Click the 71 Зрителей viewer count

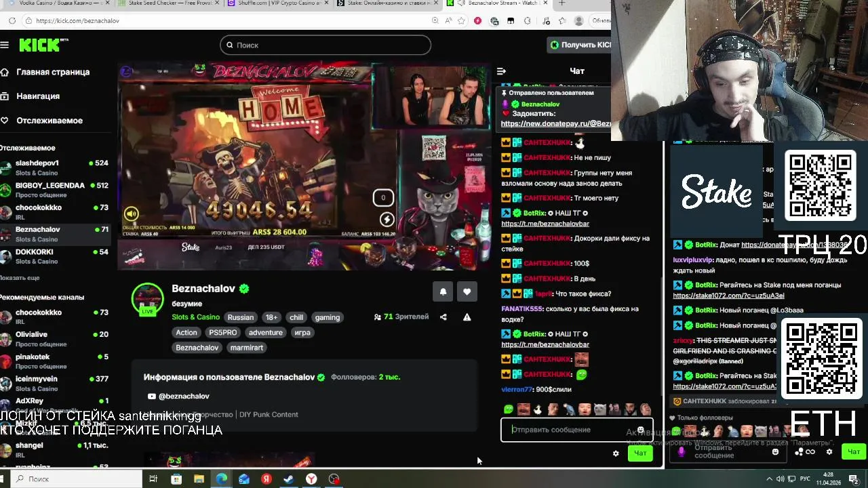click(401, 317)
